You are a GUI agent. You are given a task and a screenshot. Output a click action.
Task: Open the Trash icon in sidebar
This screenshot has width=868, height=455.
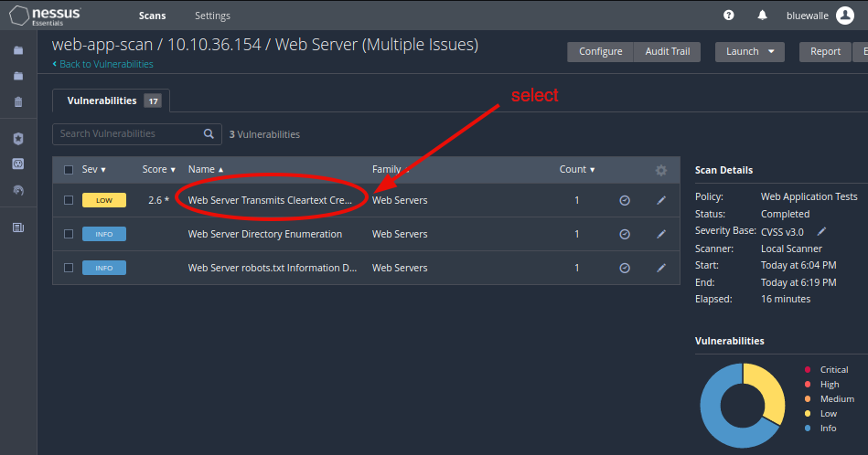(x=18, y=101)
